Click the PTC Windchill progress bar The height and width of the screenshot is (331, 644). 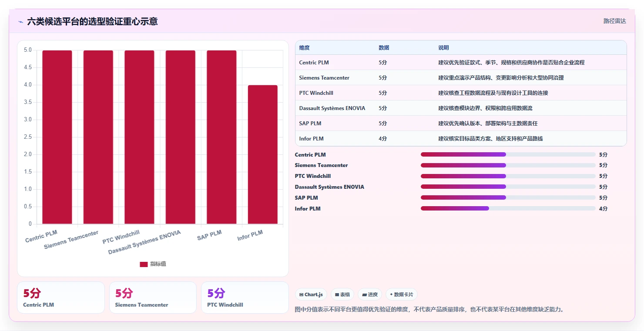pos(508,176)
